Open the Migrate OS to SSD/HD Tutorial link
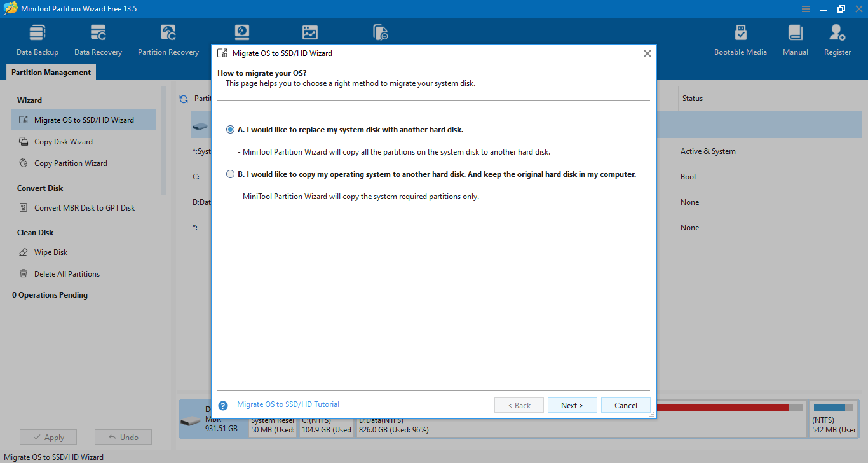Screen dimensions: 868x463 (x=288, y=404)
